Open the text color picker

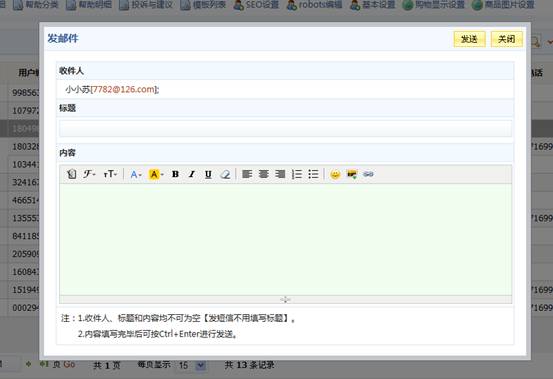[x=136, y=174]
